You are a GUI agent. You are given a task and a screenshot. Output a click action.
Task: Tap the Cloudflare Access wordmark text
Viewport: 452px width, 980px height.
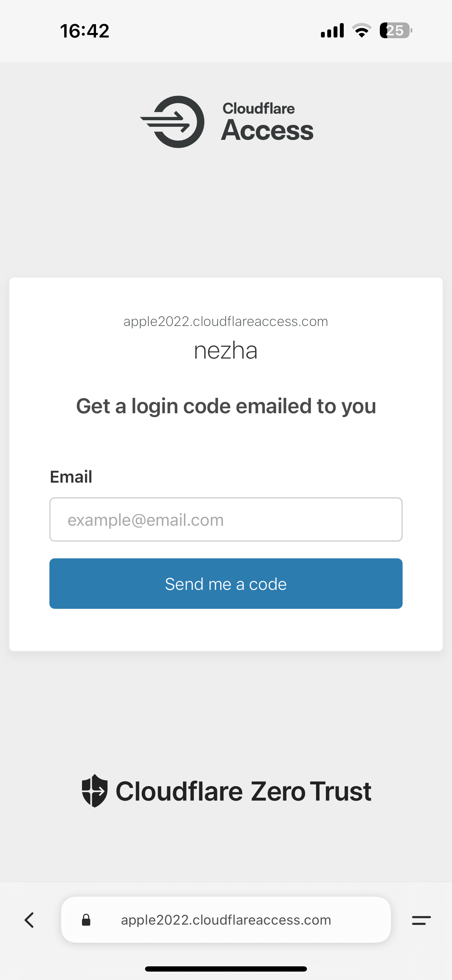coord(267,122)
